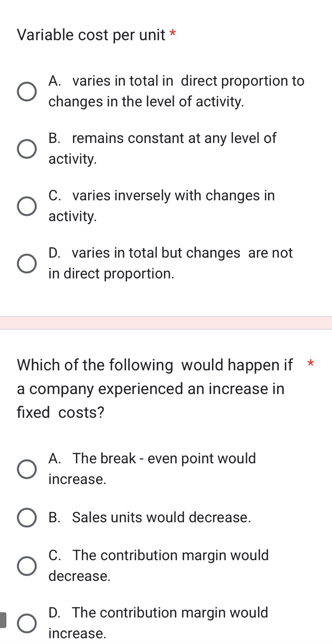Viewport: 332px width, 644px height.
Task: Click the gray tab at the left edge
Action: pos(3,620)
